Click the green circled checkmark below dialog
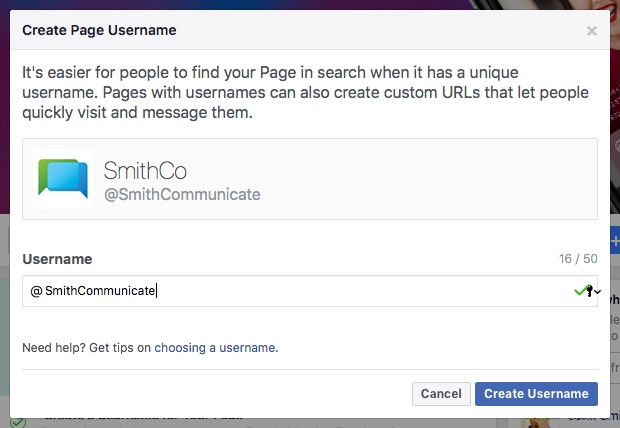Viewport: 620px width, 428px height. coord(18,423)
